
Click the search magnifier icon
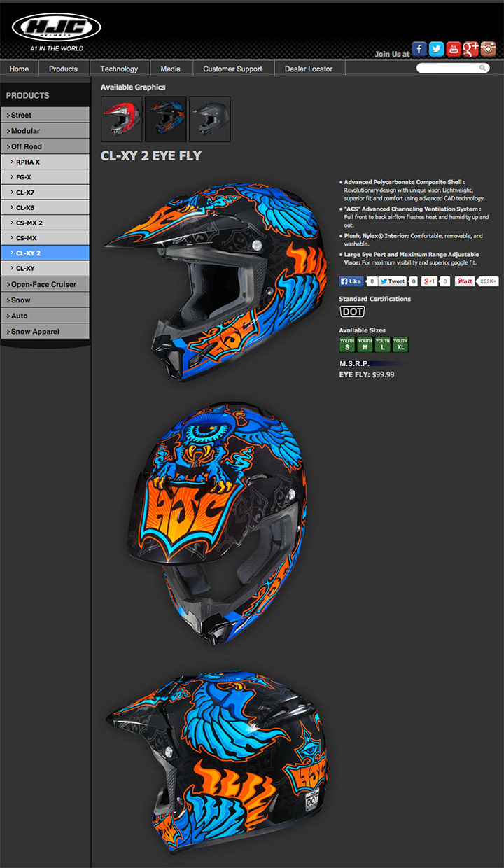(x=483, y=68)
